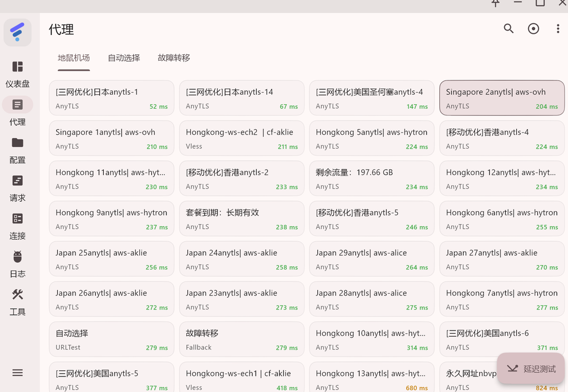This screenshot has height=392, width=568.
Task: Select the 代理 proxy sidebar icon
Action: point(17,105)
